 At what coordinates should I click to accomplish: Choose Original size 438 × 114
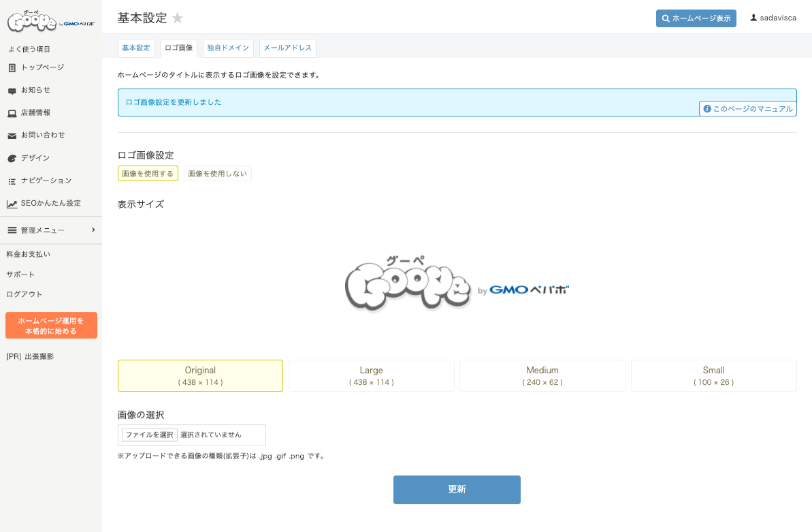[x=200, y=375]
